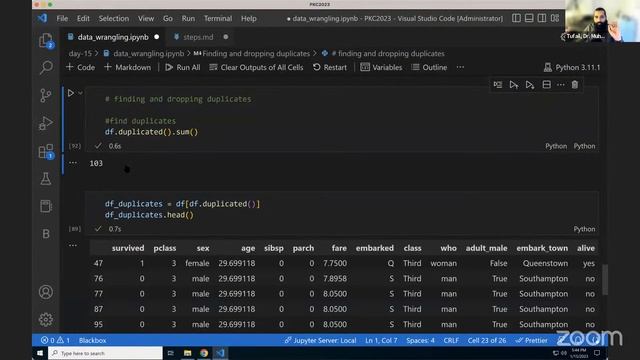The height and width of the screenshot is (360, 640).
Task: Open the Go menu
Action: coord(168,18)
